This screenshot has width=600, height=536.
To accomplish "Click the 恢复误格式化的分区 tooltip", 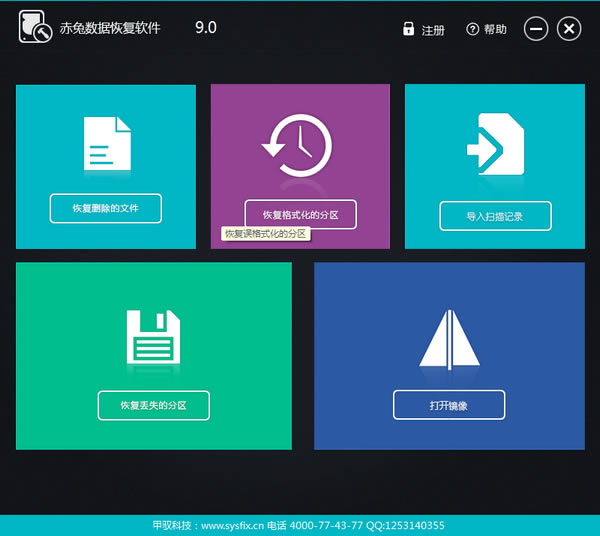I will click(265, 234).
